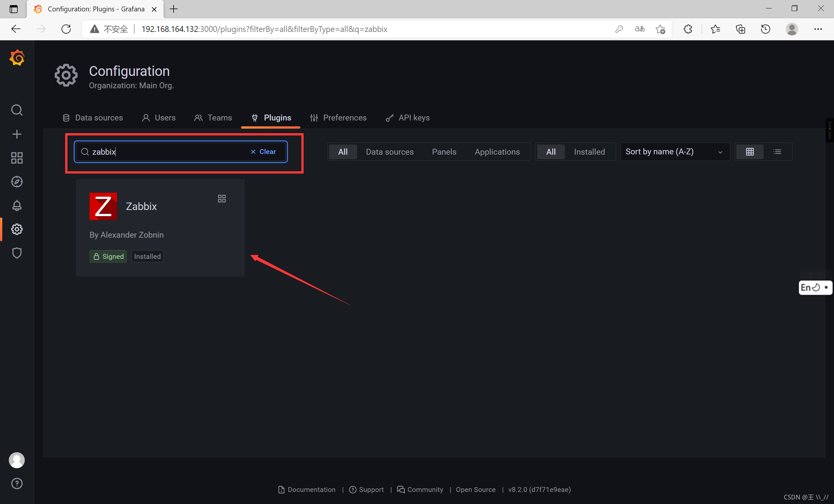Open browser extensions puzzle icon

click(687, 29)
